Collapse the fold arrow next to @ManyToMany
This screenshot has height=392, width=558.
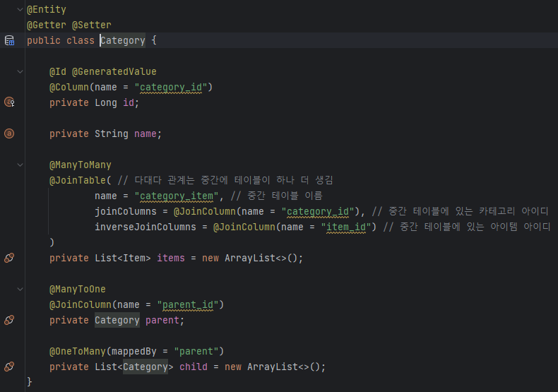point(20,165)
